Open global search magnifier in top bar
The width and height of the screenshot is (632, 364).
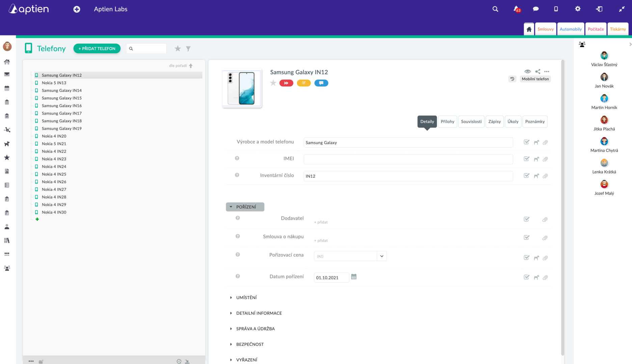point(495,9)
